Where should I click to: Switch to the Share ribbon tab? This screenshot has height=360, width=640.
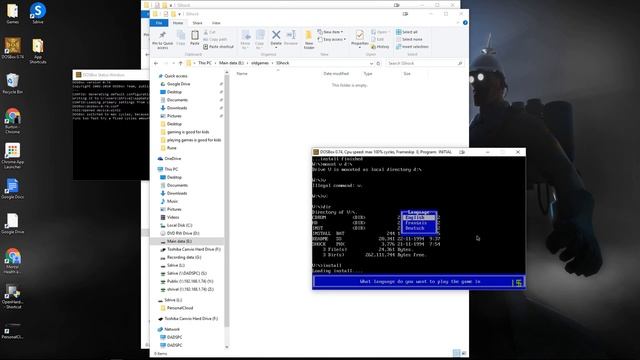(197, 23)
